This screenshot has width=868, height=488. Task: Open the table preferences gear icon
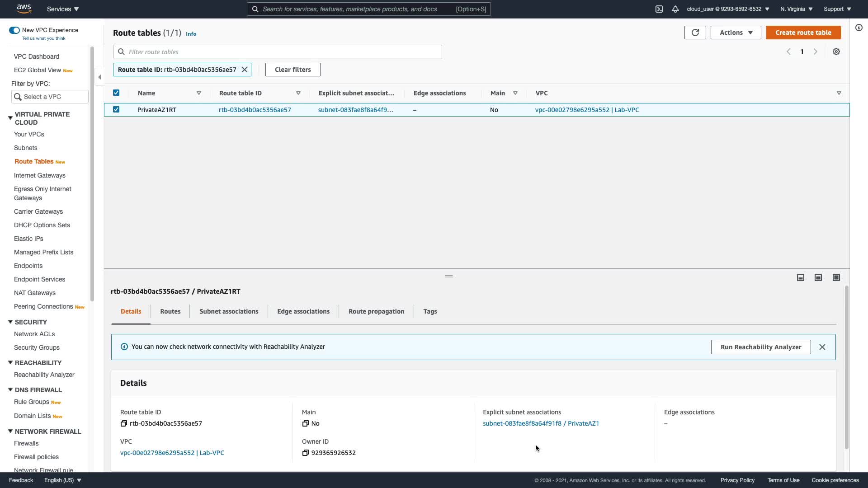(836, 52)
